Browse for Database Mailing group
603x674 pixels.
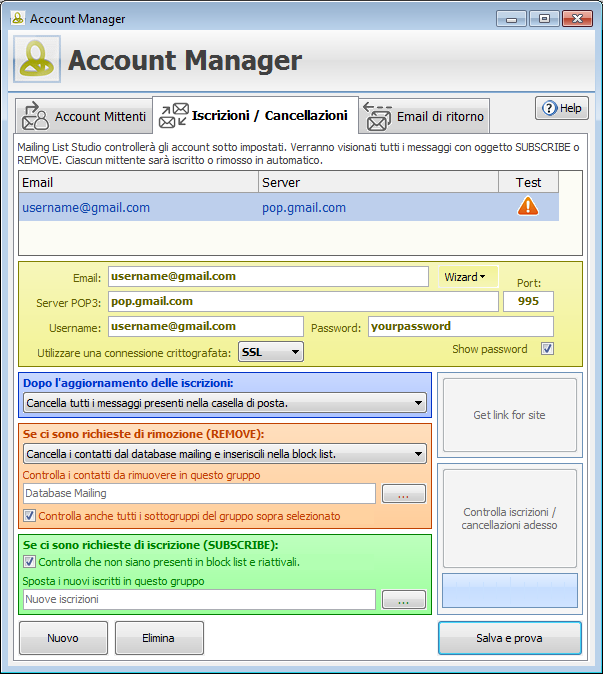(403, 493)
